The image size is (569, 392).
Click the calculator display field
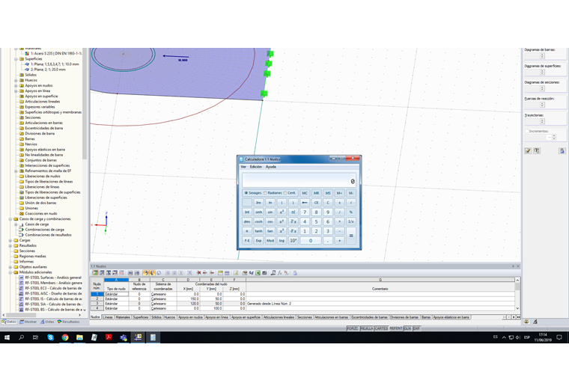tap(299, 180)
